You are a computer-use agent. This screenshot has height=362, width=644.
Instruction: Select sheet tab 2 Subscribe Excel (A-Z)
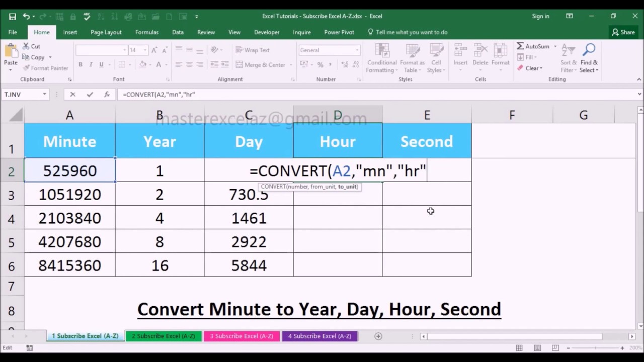coord(163,336)
